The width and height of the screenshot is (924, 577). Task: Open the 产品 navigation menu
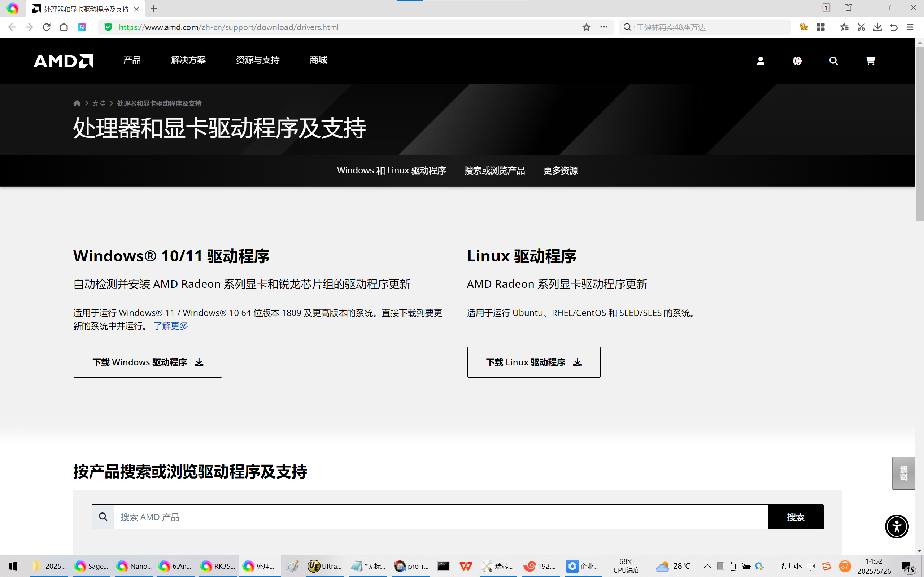[x=132, y=60]
